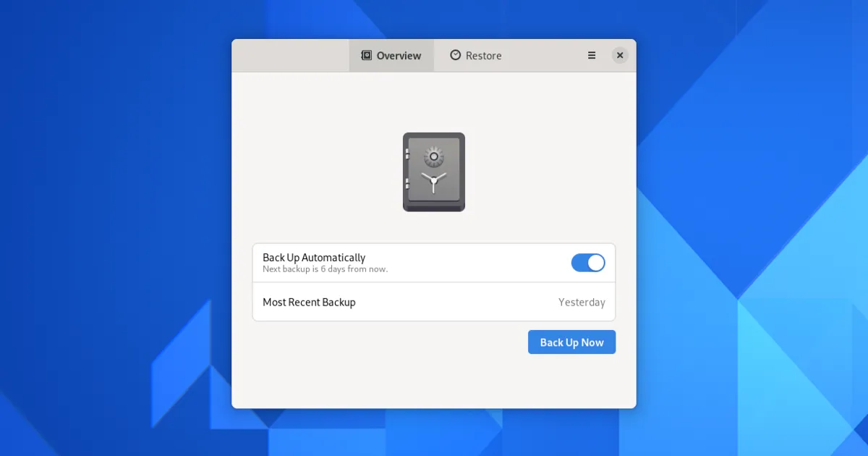The height and width of the screenshot is (456, 868).
Task: Open the hamburger main menu
Action: coord(592,56)
